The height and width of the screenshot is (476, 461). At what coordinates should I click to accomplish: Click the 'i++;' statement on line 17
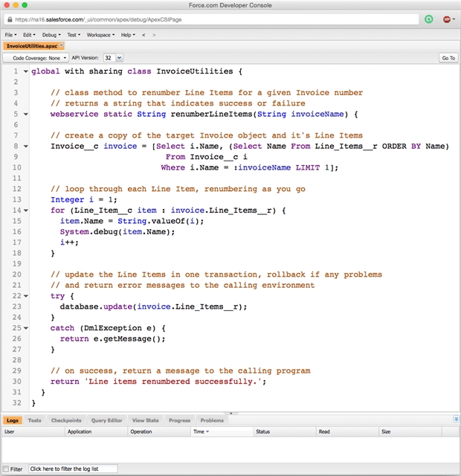click(69, 242)
